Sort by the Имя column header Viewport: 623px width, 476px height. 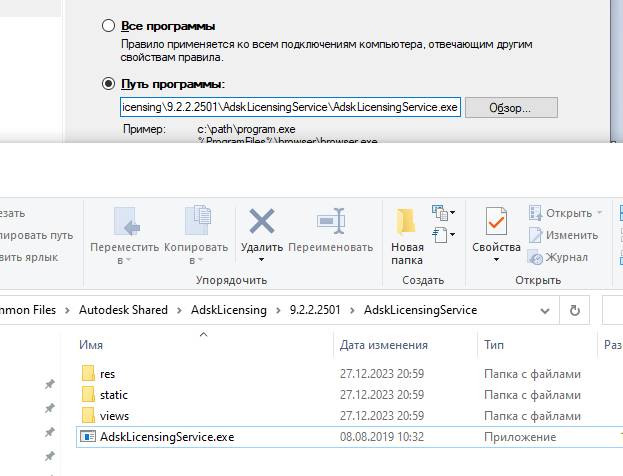click(92, 345)
